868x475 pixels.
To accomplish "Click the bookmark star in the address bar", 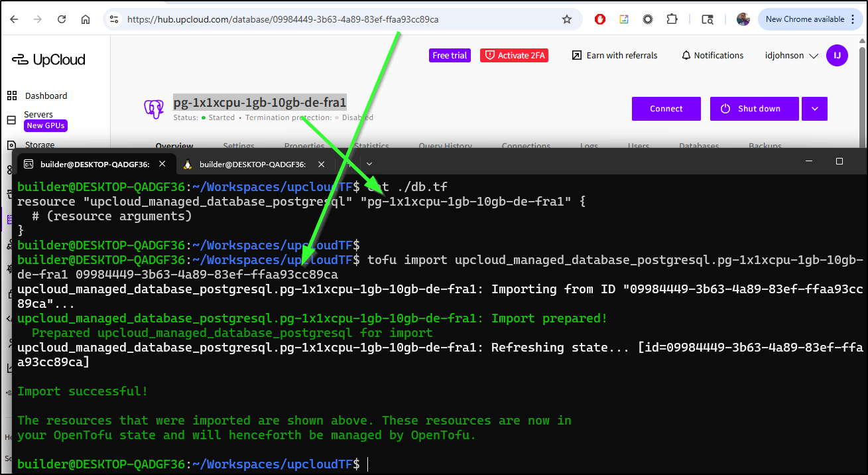I will click(x=567, y=19).
